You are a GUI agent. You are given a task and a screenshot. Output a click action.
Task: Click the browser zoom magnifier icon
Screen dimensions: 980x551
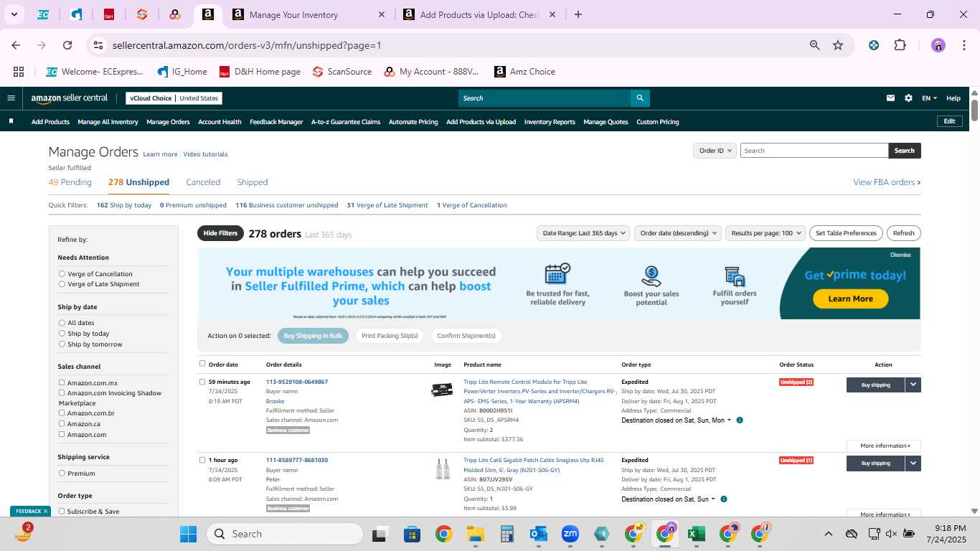click(814, 45)
